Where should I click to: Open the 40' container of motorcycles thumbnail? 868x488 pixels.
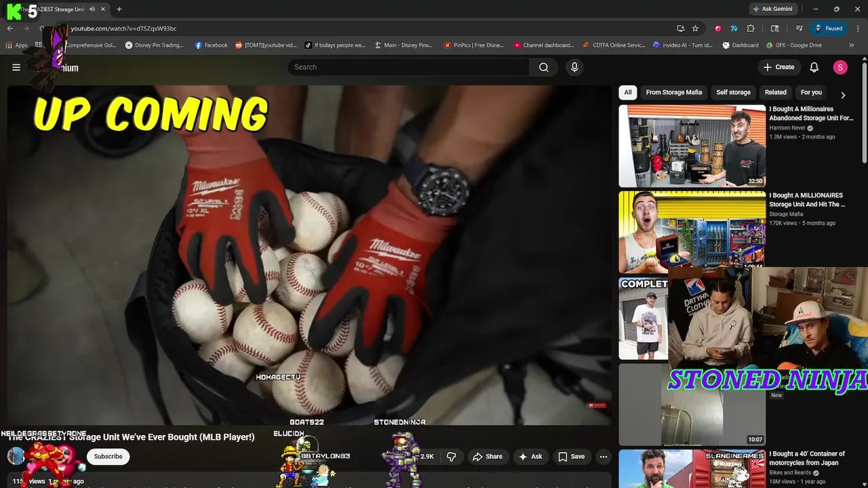pyautogui.click(x=692, y=468)
